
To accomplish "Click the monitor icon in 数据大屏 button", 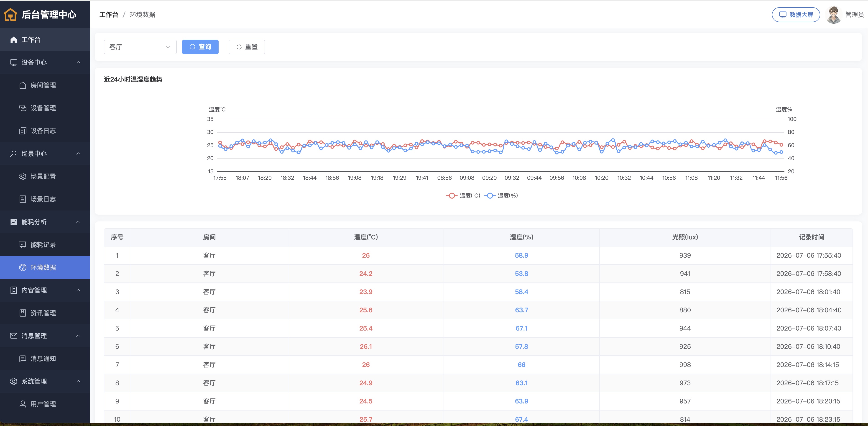I will pos(782,15).
